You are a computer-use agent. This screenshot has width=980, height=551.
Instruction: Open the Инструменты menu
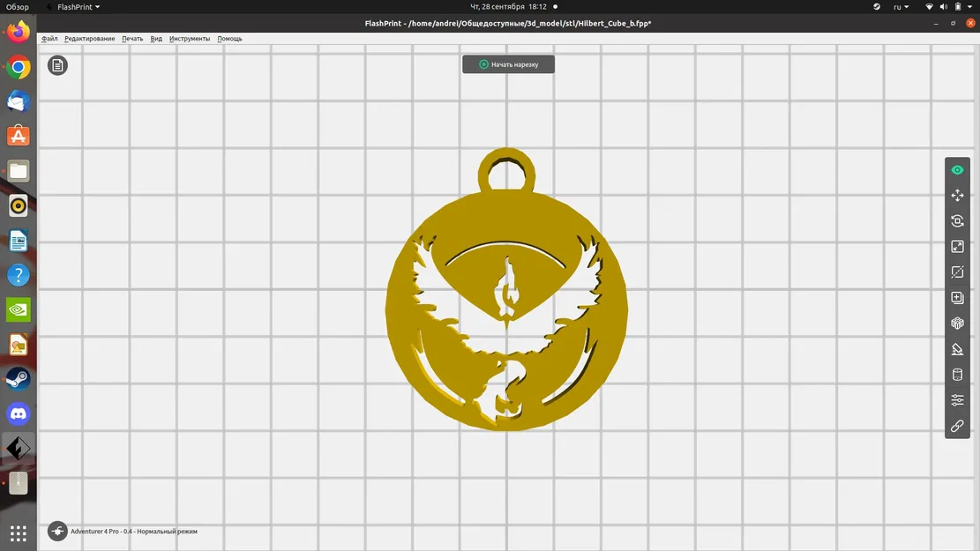(190, 39)
